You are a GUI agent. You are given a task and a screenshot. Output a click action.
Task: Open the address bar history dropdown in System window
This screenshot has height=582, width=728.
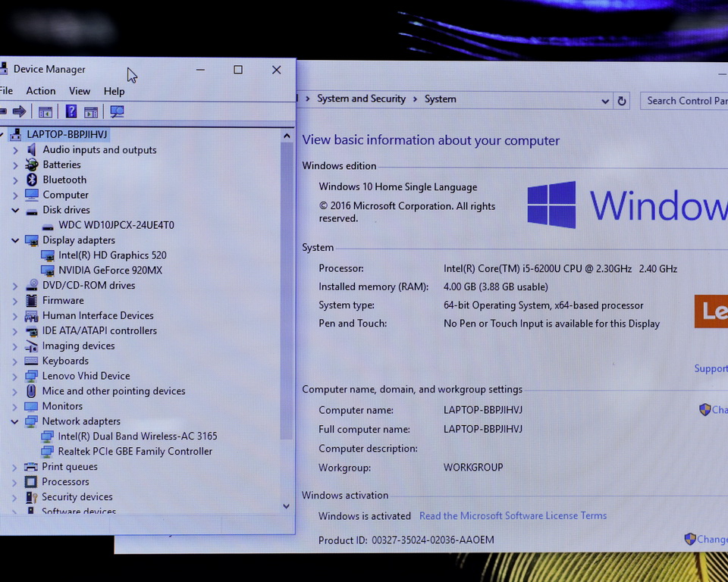(x=605, y=101)
